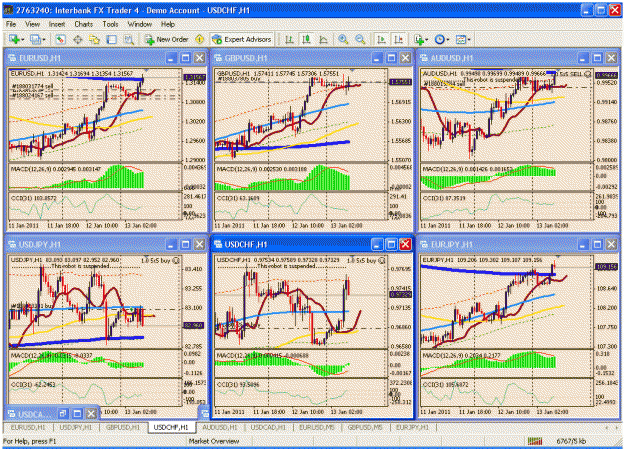Viewport: 625px width, 449px height.
Task: Click the New Order button
Action: pos(166,39)
